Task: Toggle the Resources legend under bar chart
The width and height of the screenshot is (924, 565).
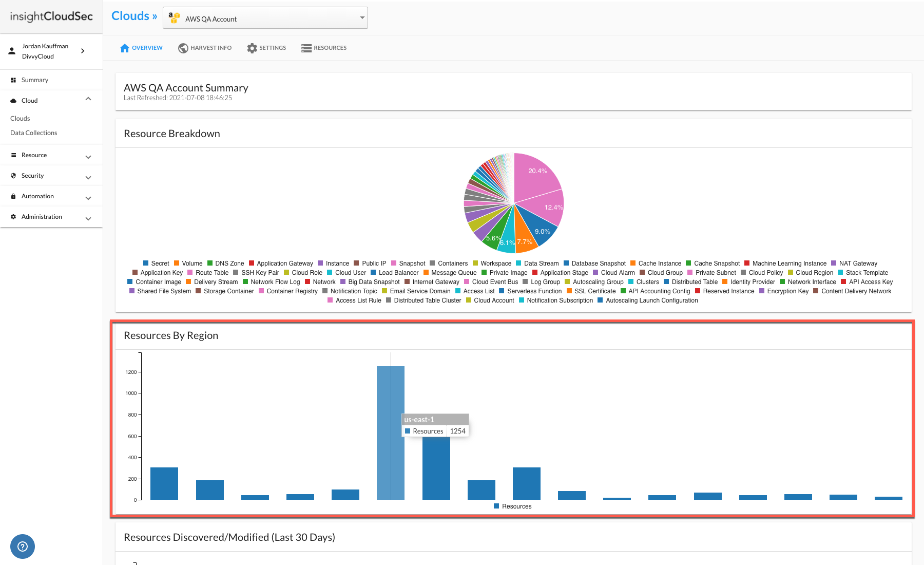Action: tap(513, 506)
